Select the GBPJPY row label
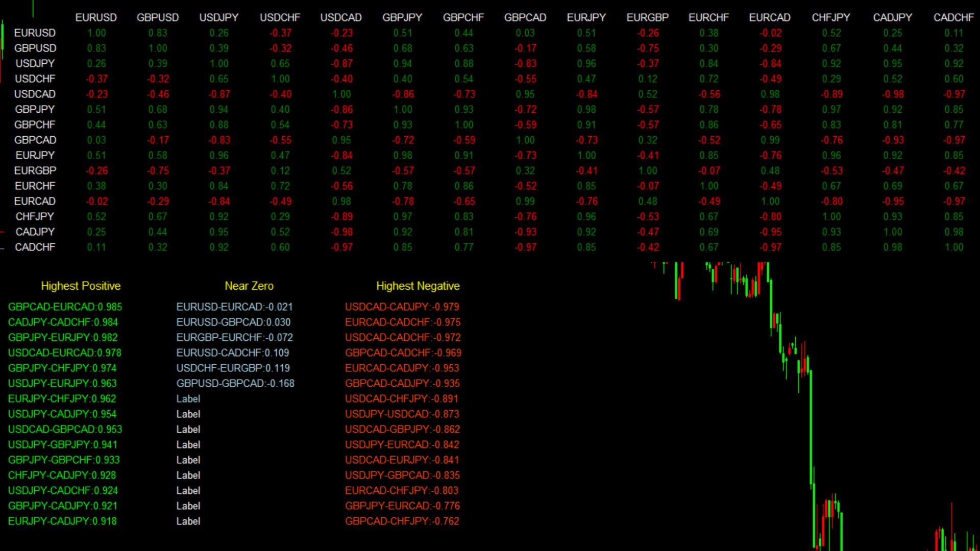This screenshot has width=980, height=551. pos(35,109)
